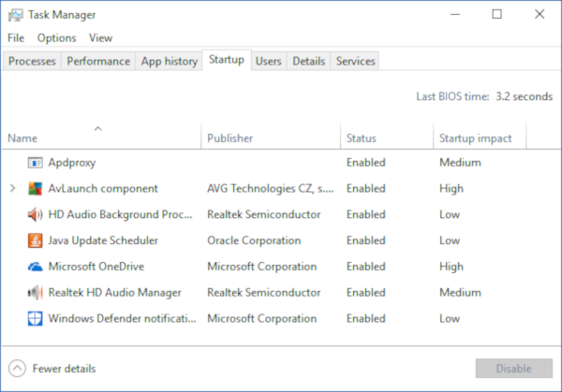Click the Task Manager title bar icon
The image size is (562, 392).
coord(16,15)
